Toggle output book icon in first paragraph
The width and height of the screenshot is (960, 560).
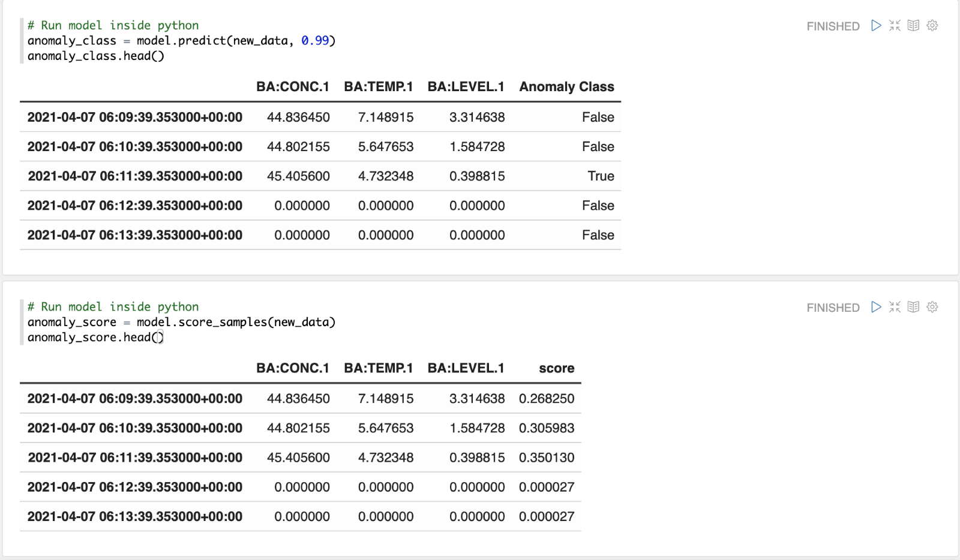tap(913, 25)
